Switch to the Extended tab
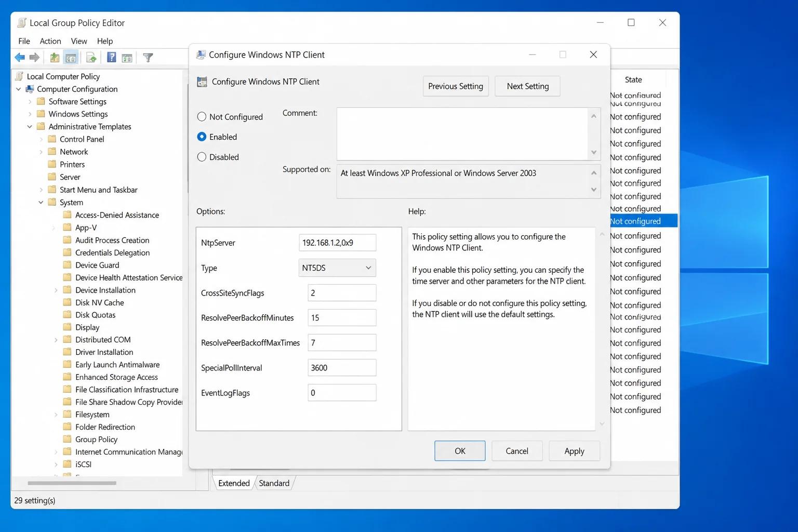The height and width of the screenshot is (532, 798). pos(234,483)
